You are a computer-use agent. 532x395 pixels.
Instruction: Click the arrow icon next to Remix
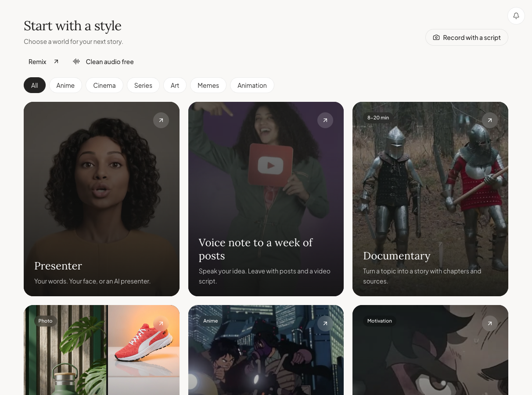coord(56,61)
